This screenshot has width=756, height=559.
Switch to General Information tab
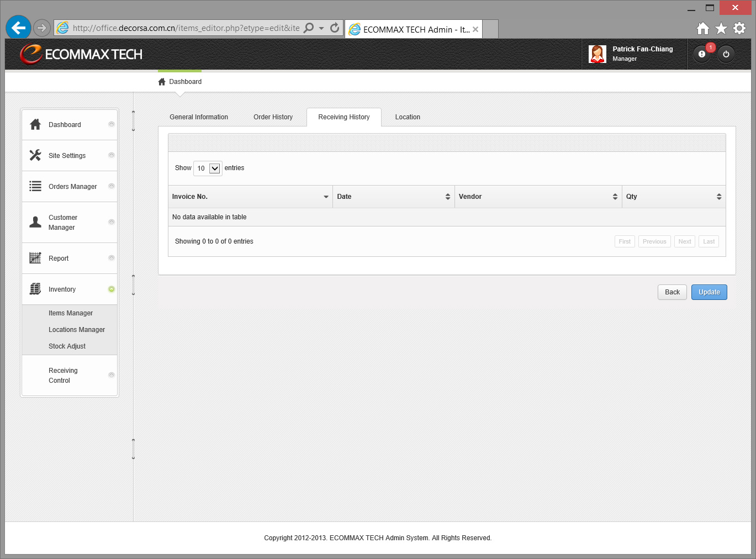pyautogui.click(x=199, y=117)
